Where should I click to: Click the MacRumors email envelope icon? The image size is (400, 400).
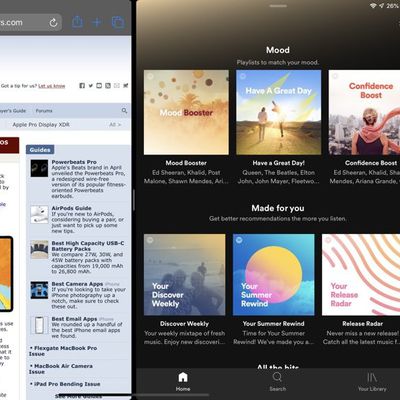tap(117, 86)
